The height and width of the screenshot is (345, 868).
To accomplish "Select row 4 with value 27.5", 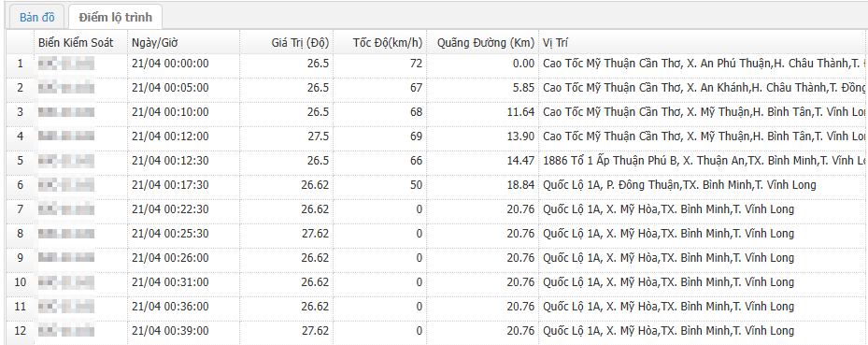I will point(436,137).
